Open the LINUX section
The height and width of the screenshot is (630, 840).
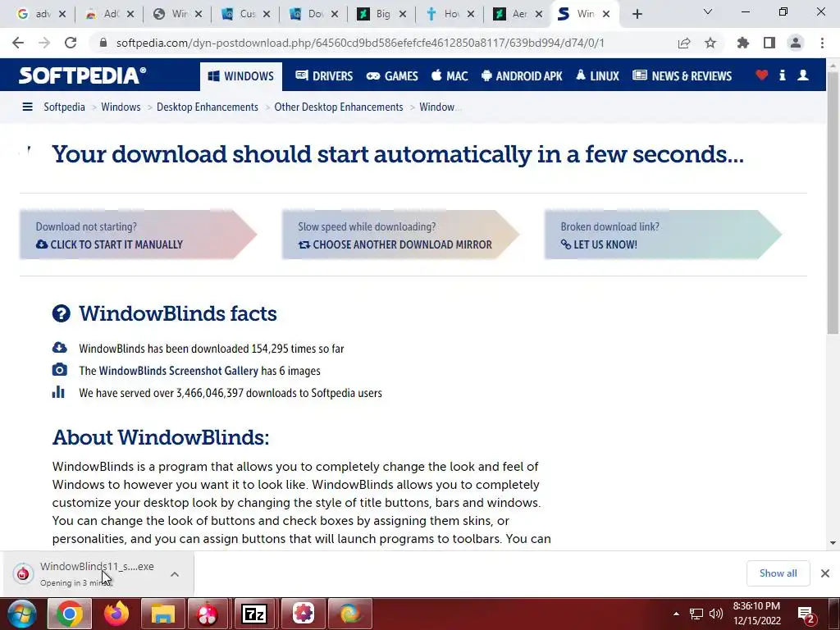[x=597, y=76]
